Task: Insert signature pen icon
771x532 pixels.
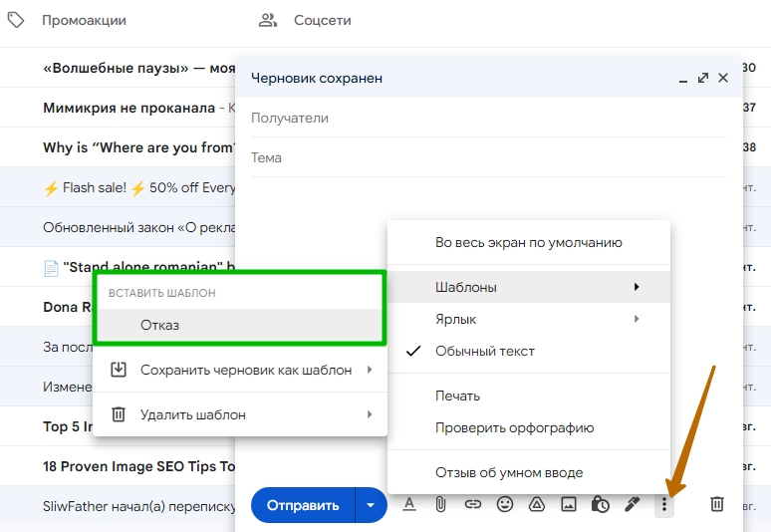Action: [633, 504]
